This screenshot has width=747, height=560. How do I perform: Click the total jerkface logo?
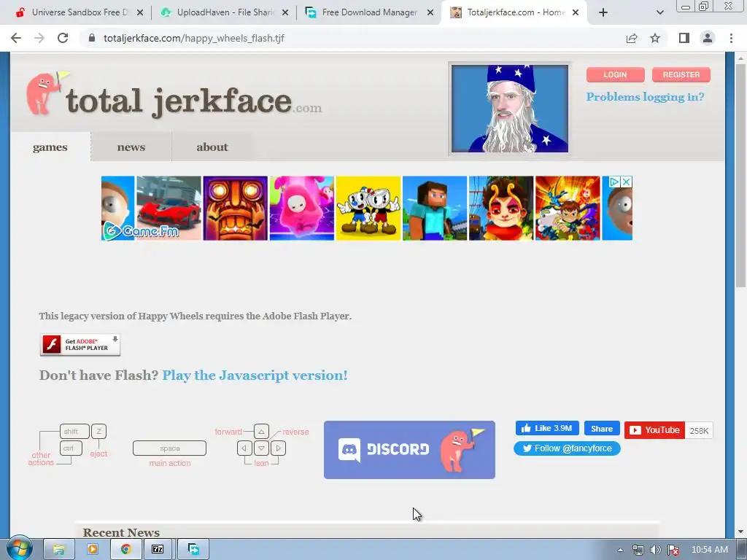click(x=174, y=96)
